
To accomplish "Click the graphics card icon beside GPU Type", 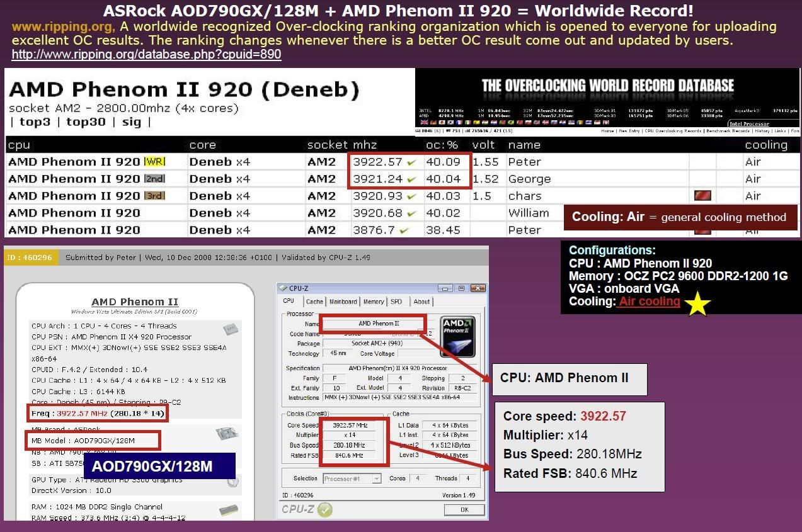I will pyautogui.click(x=232, y=481).
